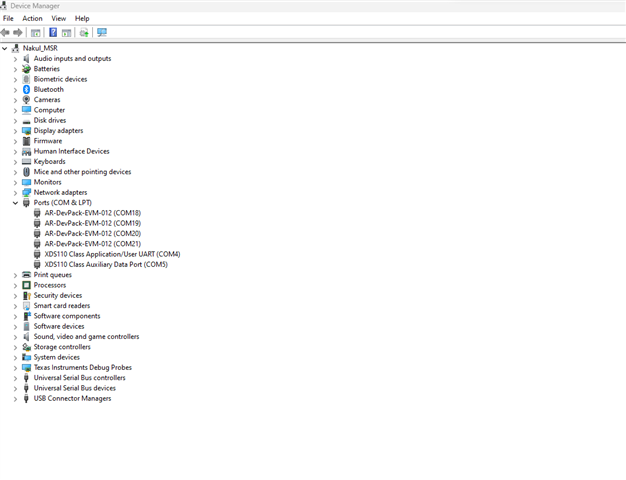Click the Smart card readers icon

pyautogui.click(x=26, y=306)
